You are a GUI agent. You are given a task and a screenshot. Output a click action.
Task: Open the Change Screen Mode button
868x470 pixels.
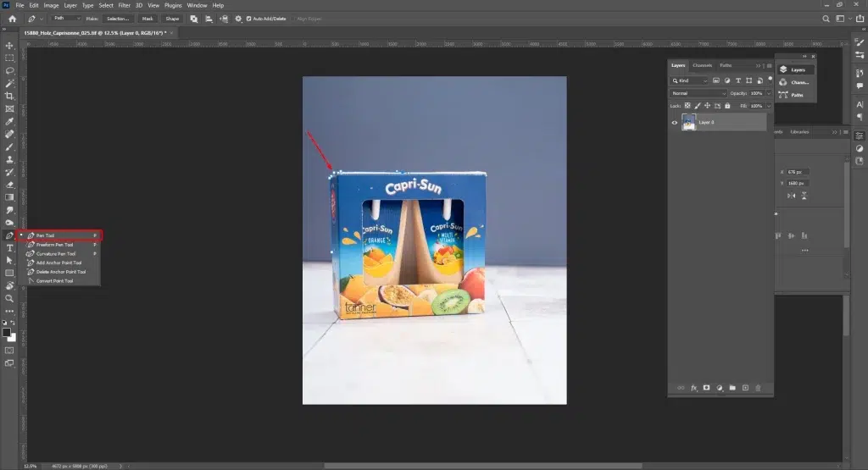[x=9, y=363]
